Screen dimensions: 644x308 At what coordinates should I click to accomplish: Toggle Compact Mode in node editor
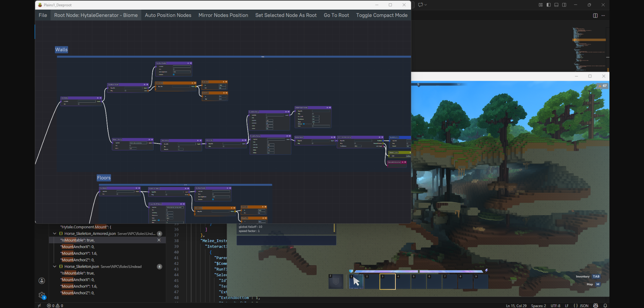pos(382,15)
